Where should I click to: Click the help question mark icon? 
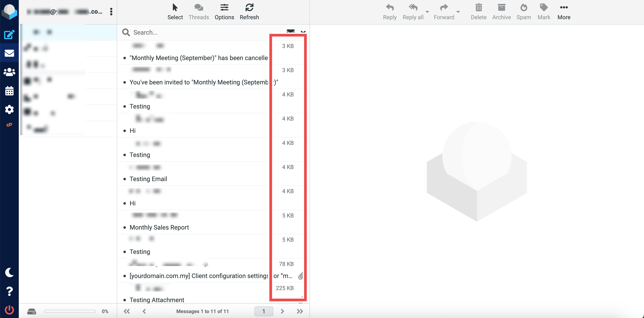[9, 291]
